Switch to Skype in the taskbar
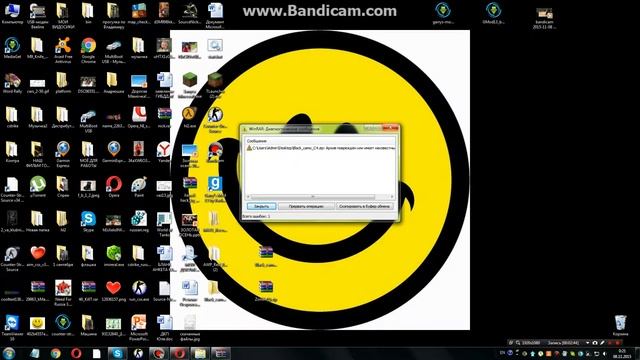The width and height of the screenshot is (640, 360). [117, 353]
